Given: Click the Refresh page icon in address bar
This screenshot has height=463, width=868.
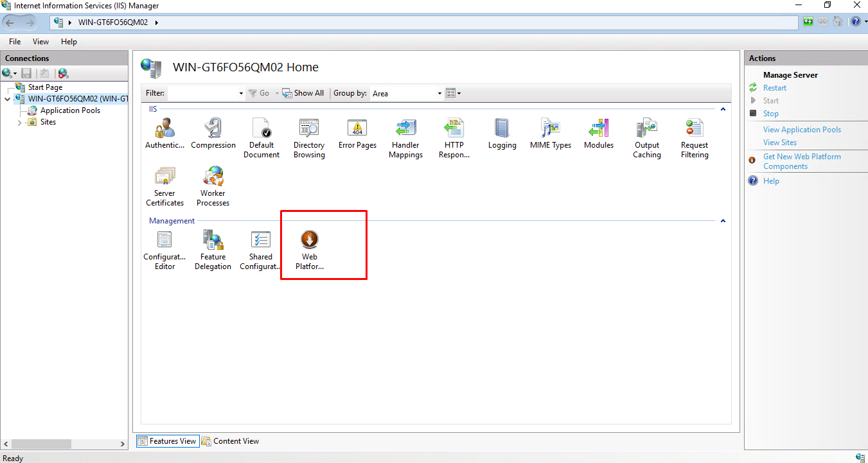Looking at the screenshot, I should click(808, 21).
